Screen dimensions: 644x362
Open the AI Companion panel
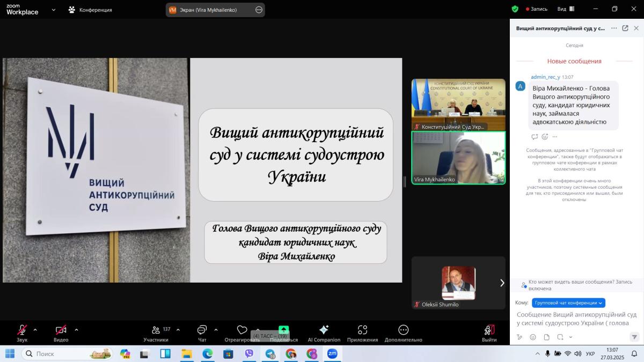(x=324, y=333)
